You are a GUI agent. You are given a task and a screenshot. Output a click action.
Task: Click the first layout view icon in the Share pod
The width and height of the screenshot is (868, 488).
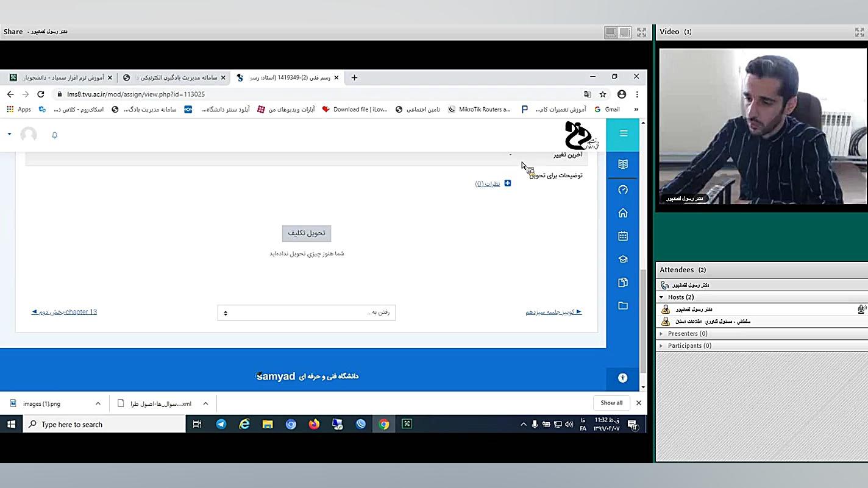[x=611, y=32]
